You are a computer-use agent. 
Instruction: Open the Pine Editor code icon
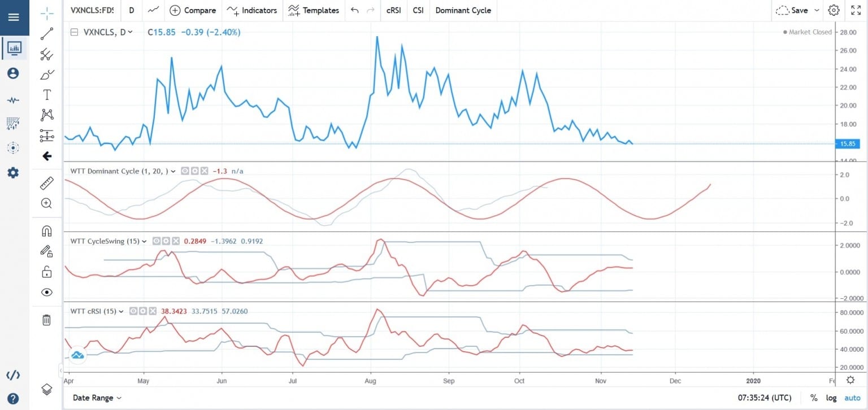[13, 374]
